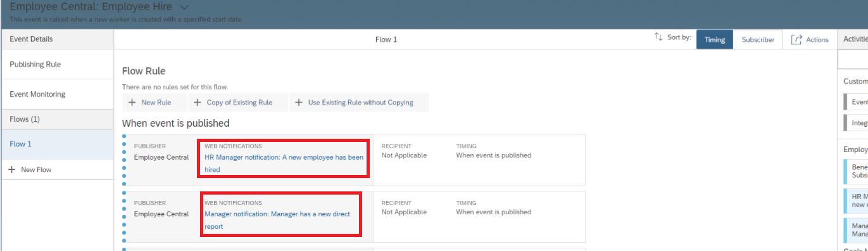Sort flow by Timing

click(x=715, y=39)
